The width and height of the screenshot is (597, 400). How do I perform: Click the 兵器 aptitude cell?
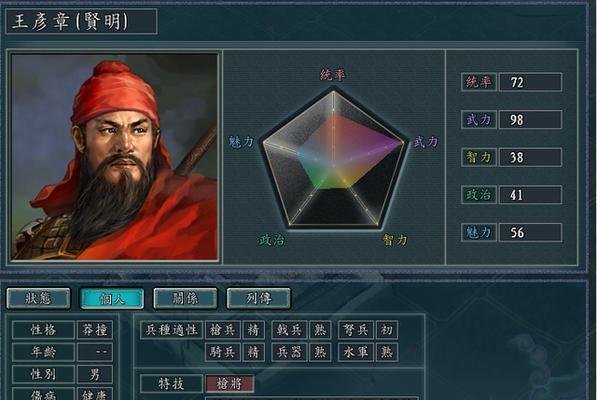click(289, 352)
